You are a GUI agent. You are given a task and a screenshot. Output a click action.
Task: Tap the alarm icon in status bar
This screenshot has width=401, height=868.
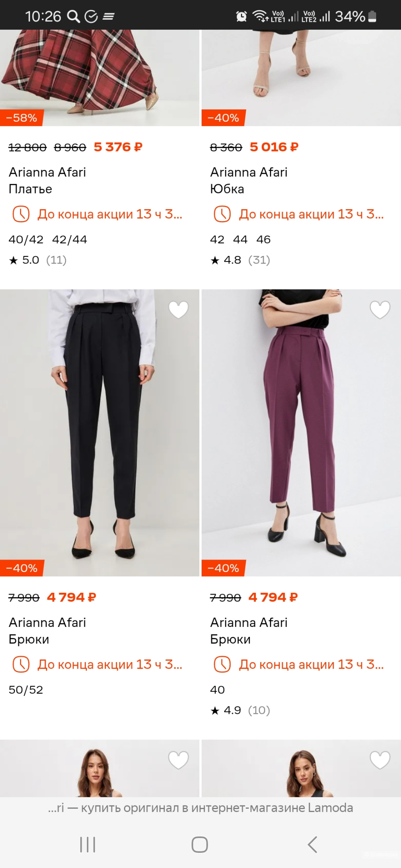241,16
